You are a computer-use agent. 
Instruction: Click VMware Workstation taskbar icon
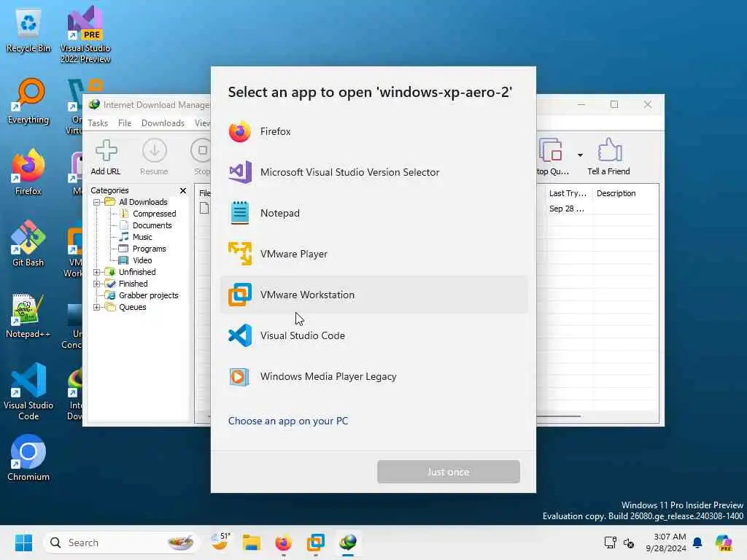(315, 542)
